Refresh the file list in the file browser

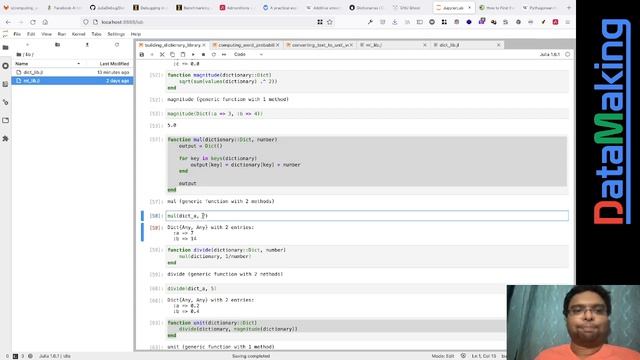[x=117, y=44]
